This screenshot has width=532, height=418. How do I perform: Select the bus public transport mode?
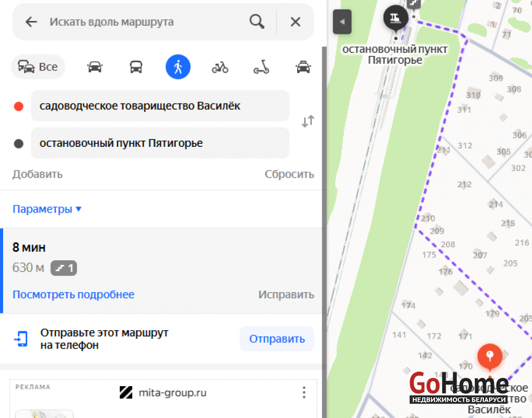coord(136,67)
